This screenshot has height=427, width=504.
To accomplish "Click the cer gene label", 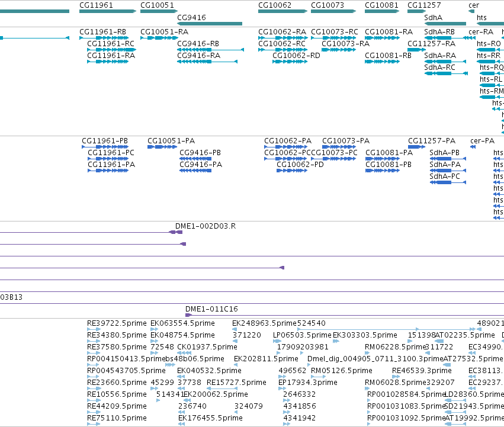I will pos(474,5).
